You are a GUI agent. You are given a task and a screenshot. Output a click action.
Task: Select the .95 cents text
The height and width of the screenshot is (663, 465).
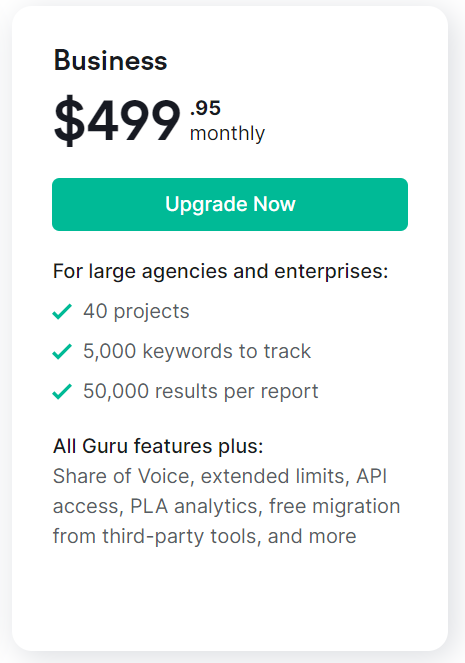click(205, 108)
